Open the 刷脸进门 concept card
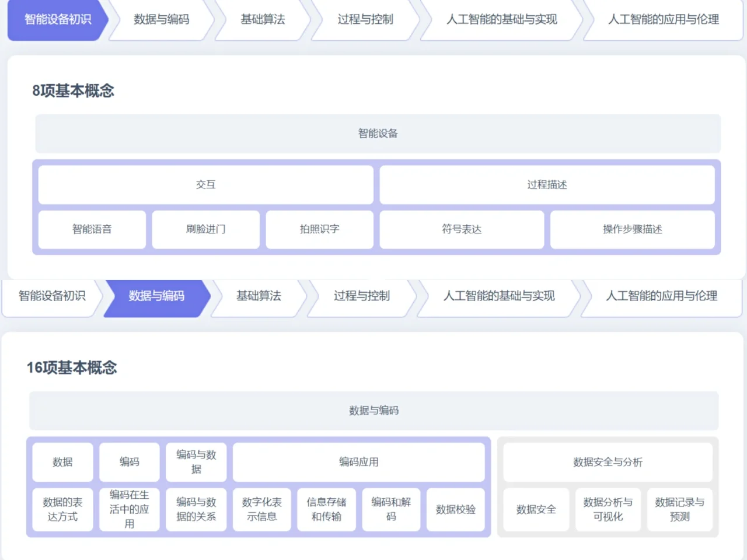The image size is (747, 560). (x=206, y=229)
